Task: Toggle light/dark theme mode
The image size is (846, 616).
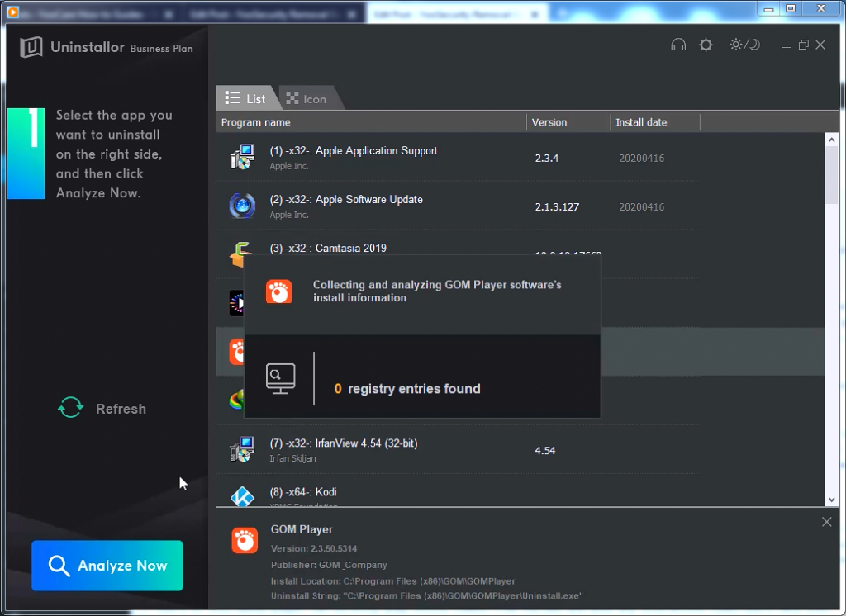Action: point(744,45)
